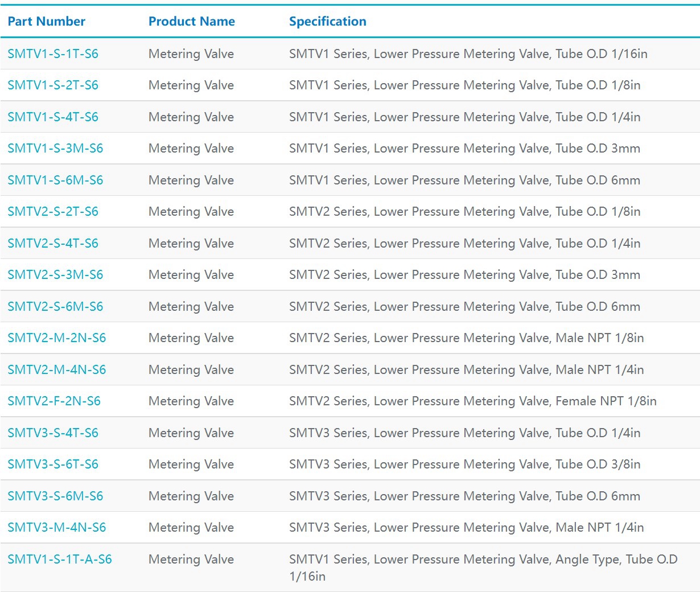Click the SMTV3-S-6T-S6 link
Viewport: 700px width, 592px height.
point(53,464)
